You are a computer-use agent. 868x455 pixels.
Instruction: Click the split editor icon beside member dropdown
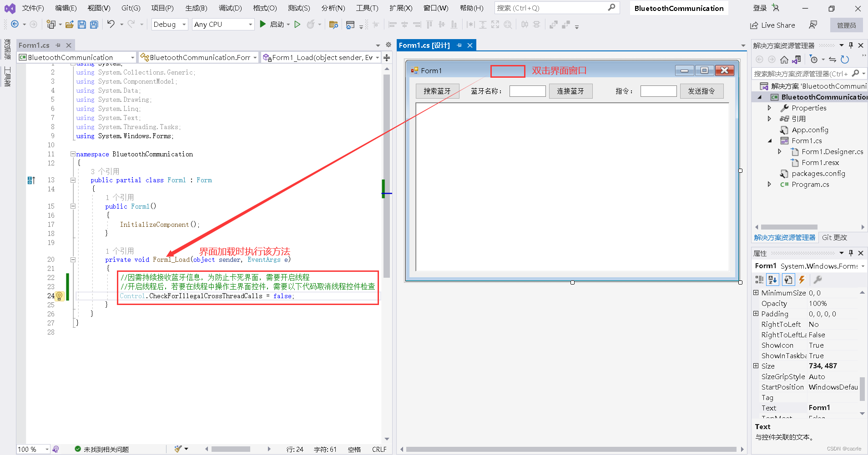click(387, 57)
